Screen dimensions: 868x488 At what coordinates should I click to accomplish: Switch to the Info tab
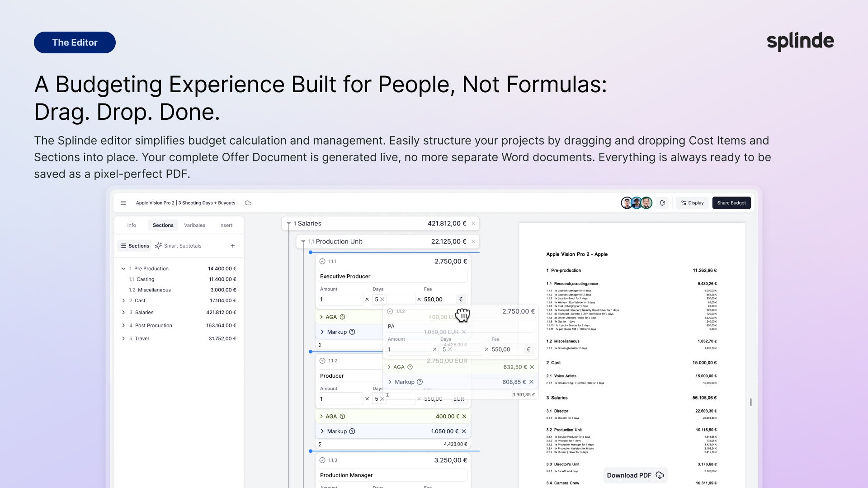click(x=132, y=225)
